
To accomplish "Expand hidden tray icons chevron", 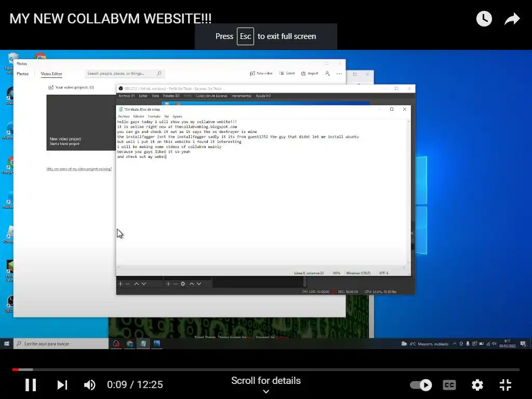I will point(455,344).
